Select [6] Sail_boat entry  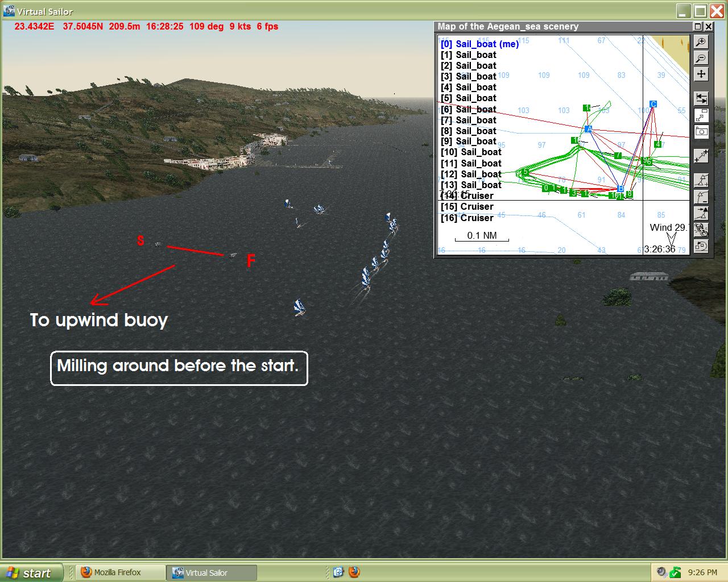468,109
